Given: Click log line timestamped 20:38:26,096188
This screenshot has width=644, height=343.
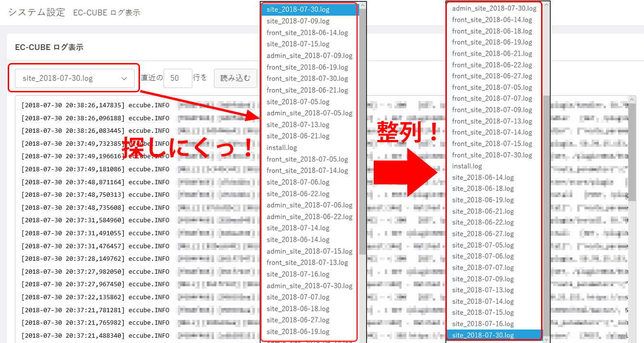Looking at the screenshot, I should 95,117.
